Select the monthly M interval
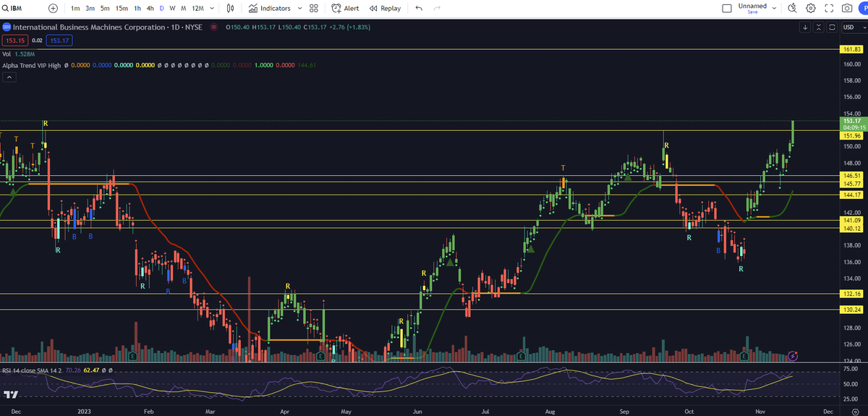Screen dimensions: 868x416 (x=183, y=9)
